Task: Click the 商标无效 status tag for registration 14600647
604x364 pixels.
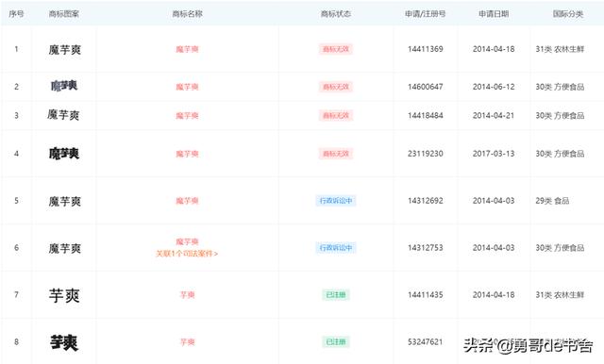Action: (336, 87)
